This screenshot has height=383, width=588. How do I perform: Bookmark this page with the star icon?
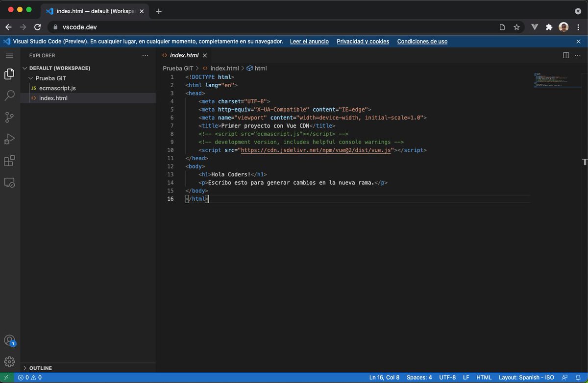(x=516, y=27)
